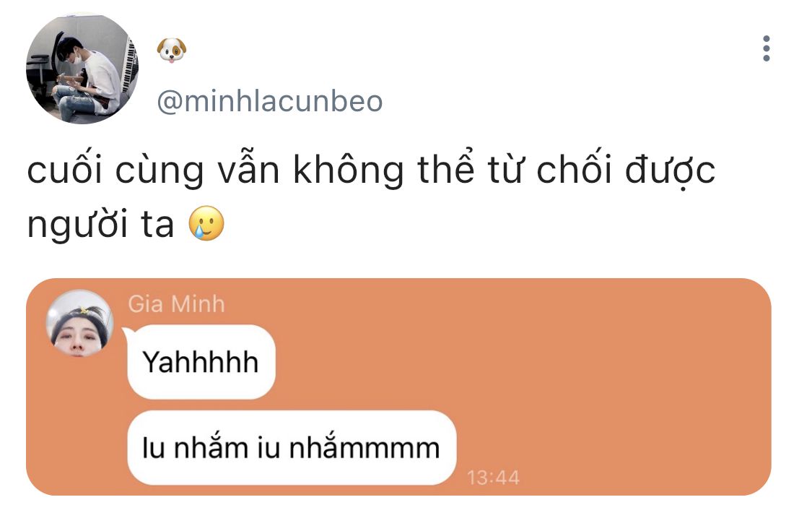Click the "Gia Minh" sender name
The width and height of the screenshot is (812, 505).
[177, 304]
